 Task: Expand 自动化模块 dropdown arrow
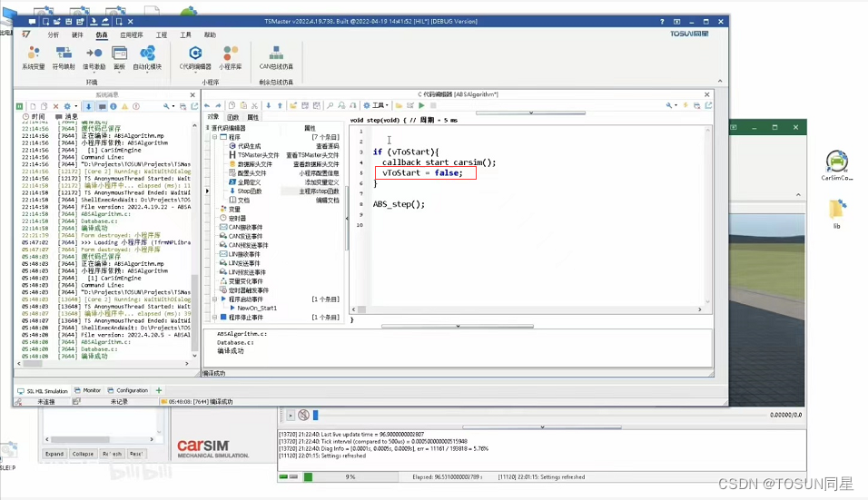147,73
